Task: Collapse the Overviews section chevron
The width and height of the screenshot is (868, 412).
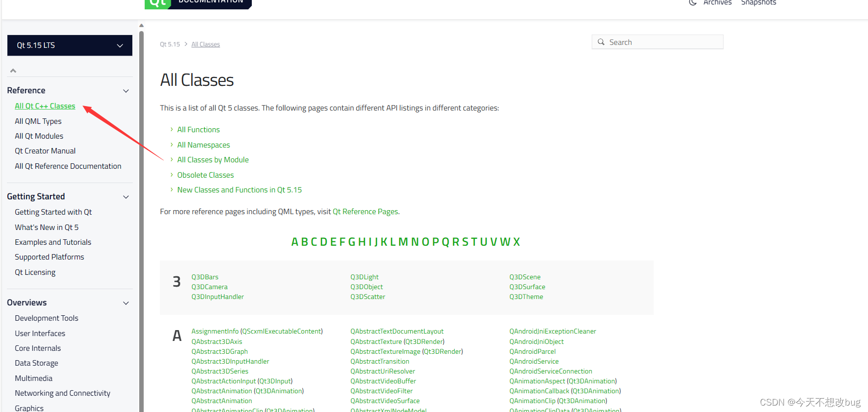Action: pos(126,303)
